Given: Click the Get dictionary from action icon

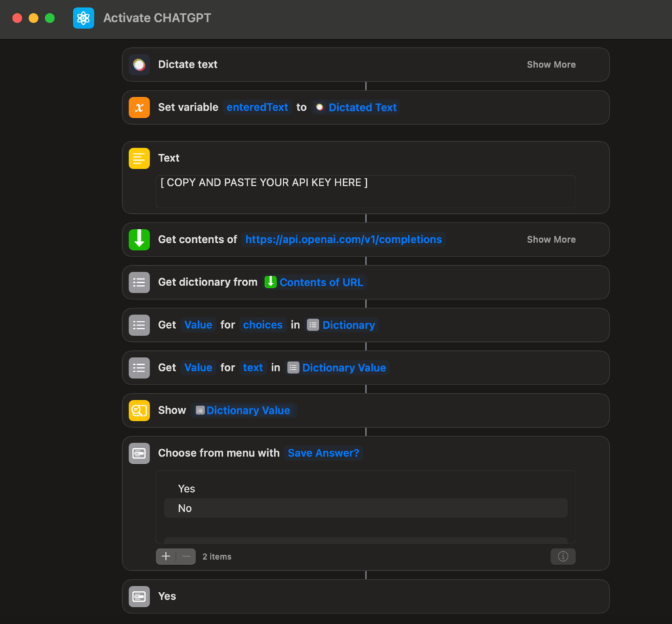Looking at the screenshot, I should 139,282.
